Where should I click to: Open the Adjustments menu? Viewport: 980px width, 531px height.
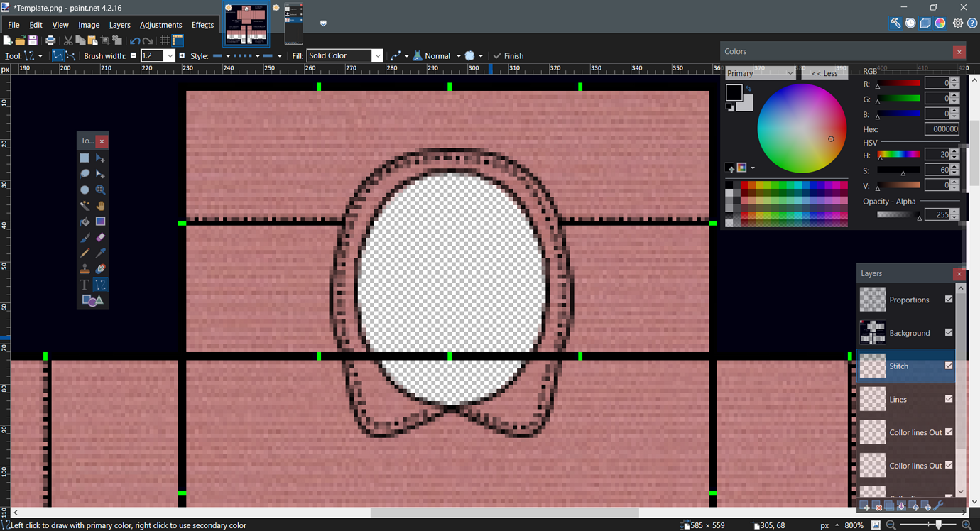coord(160,25)
